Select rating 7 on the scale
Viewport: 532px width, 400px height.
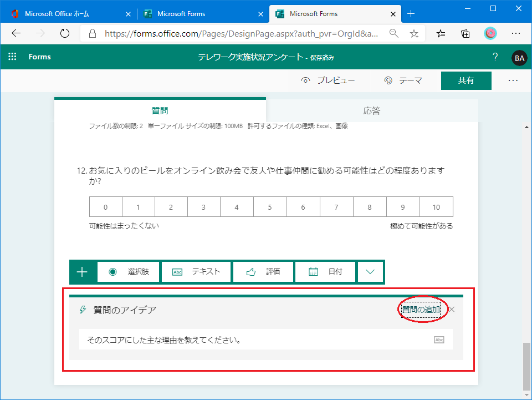[336, 207]
